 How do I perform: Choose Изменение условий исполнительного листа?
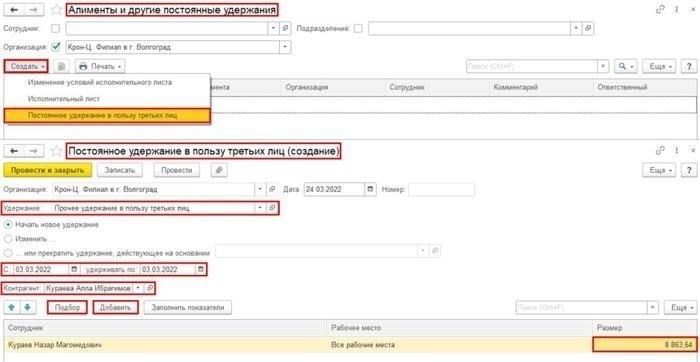[x=107, y=83]
